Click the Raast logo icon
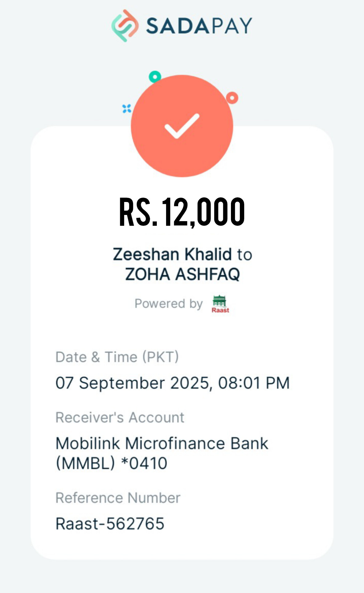This screenshot has height=593, width=364. tap(220, 304)
